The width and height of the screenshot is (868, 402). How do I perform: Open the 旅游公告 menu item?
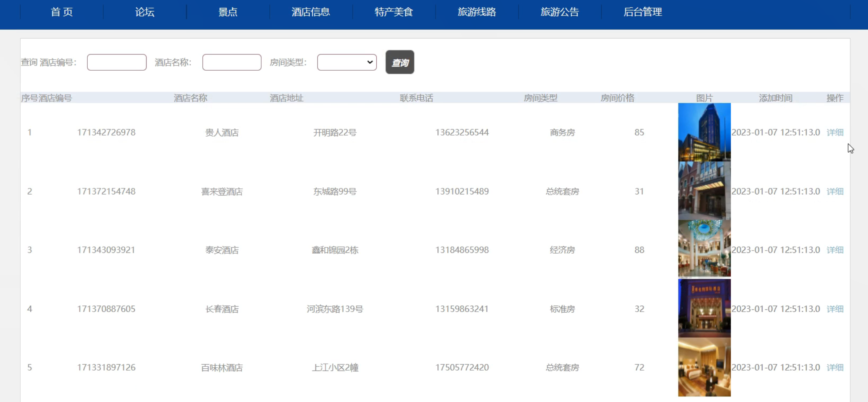pos(559,12)
